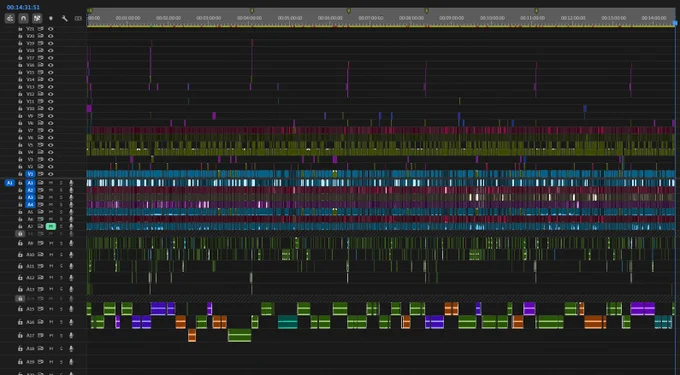Solo audio track A1
680x375 pixels.
point(61,183)
